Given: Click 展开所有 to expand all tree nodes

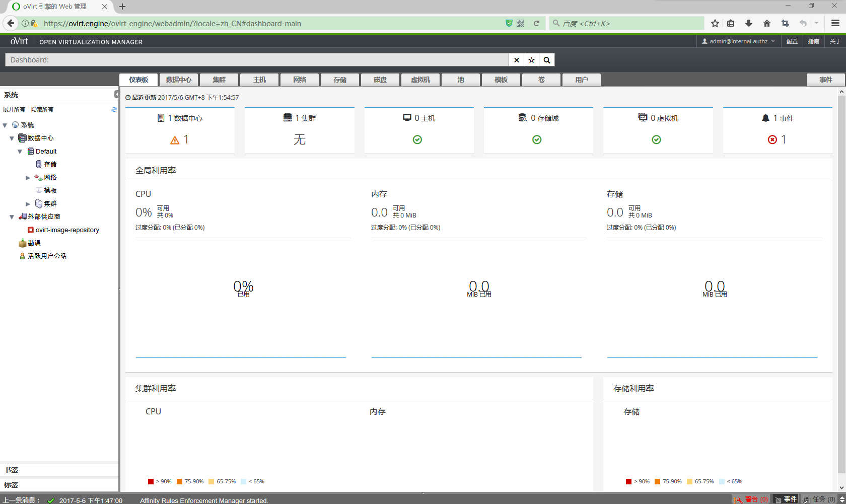Looking at the screenshot, I should [14, 109].
